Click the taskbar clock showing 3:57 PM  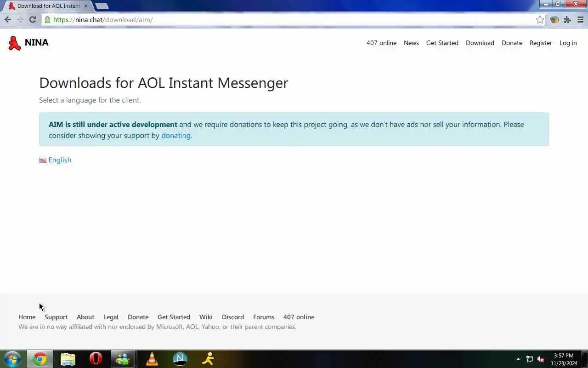click(564, 359)
